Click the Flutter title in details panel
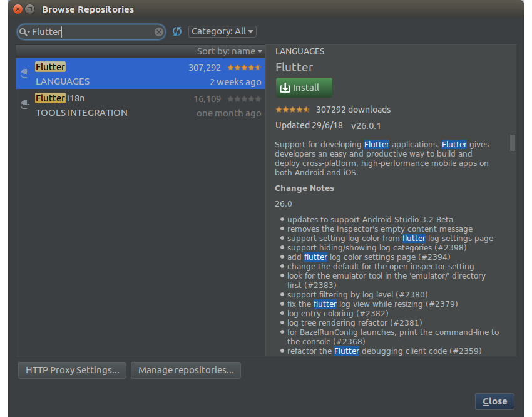 pos(294,67)
